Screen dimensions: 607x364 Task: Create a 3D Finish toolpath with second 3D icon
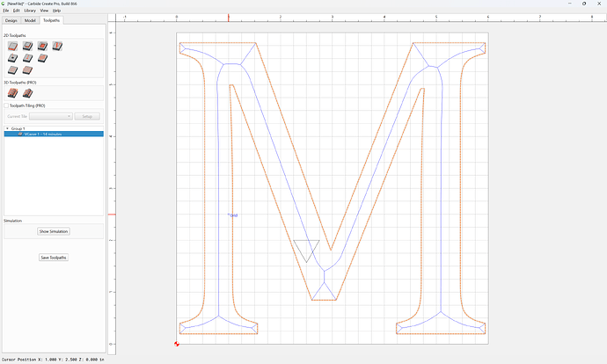point(27,93)
